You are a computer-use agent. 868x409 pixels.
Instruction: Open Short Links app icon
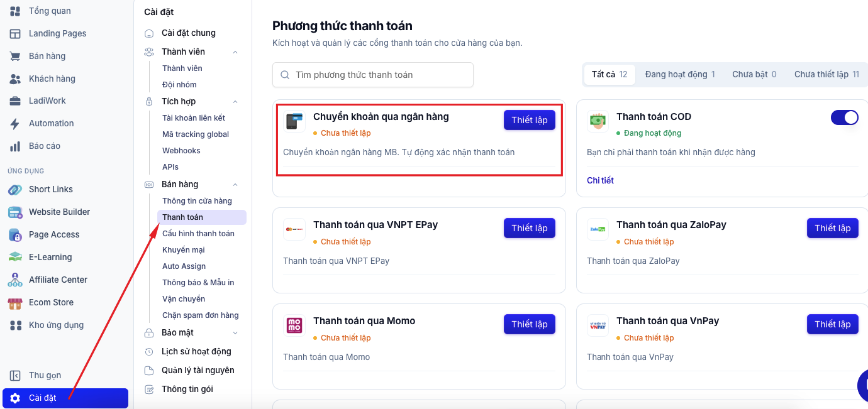pyautogui.click(x=15, y=189)
